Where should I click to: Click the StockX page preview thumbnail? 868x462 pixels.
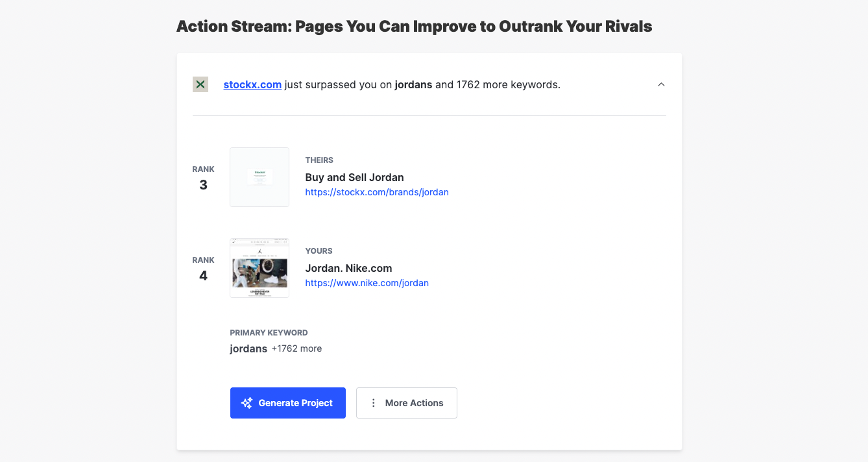[259, 176]
